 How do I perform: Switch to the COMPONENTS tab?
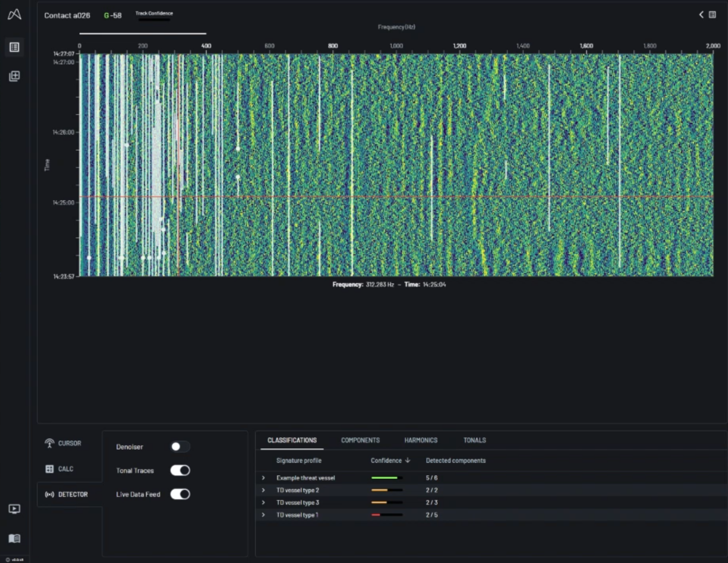click(360, 440)
